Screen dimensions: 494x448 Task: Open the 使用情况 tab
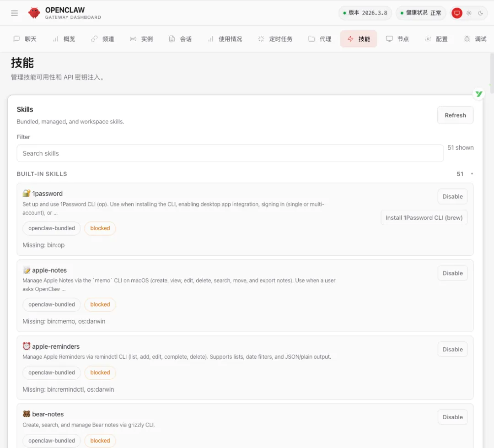(x=225, y=39)
